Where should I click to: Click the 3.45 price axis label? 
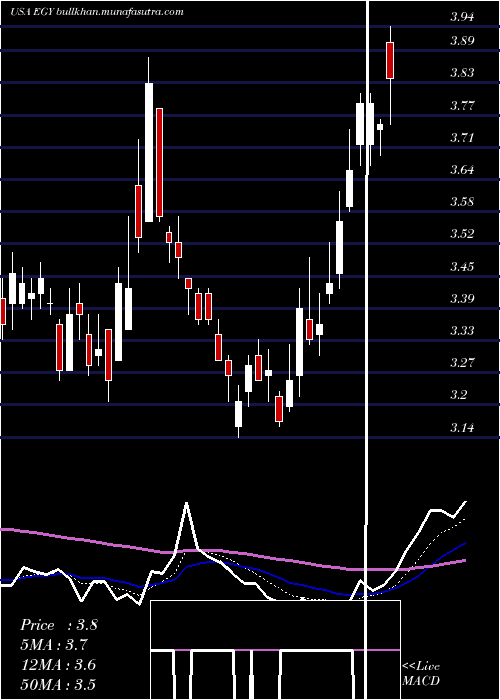pyautogui.click(x=462, y=267)
